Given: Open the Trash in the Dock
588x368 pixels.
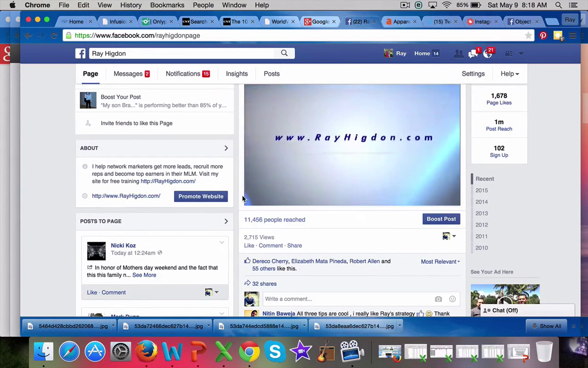Looking at the screenshot, I should (x=544, y=352).
